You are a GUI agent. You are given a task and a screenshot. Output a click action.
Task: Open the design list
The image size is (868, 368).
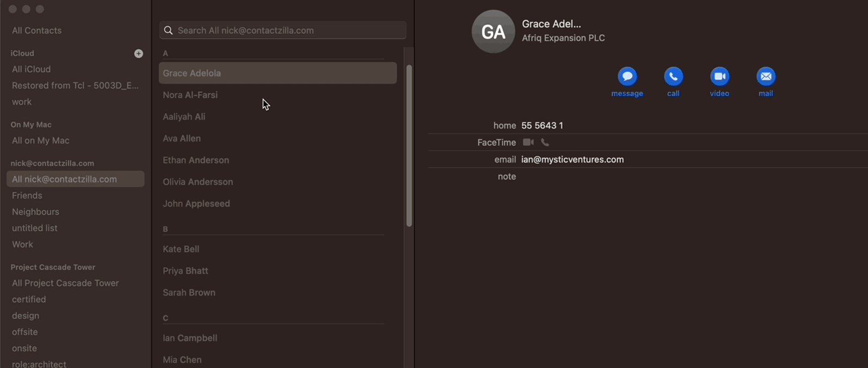tap(25, 315)
